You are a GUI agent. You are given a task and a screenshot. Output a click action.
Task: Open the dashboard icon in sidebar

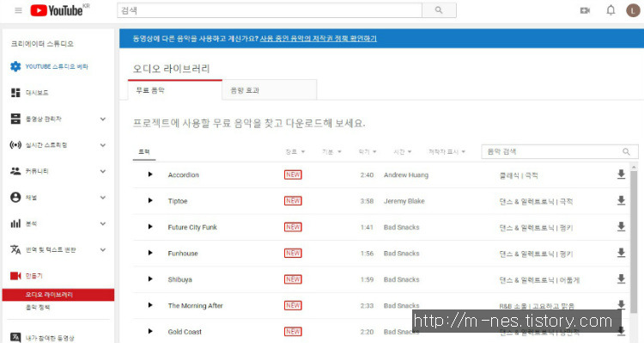(x=15, y=93)
